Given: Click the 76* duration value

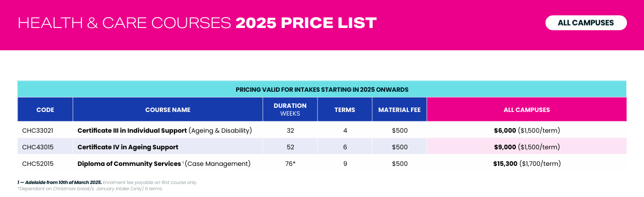Looking at the screenshot, I should click(290, 164).
